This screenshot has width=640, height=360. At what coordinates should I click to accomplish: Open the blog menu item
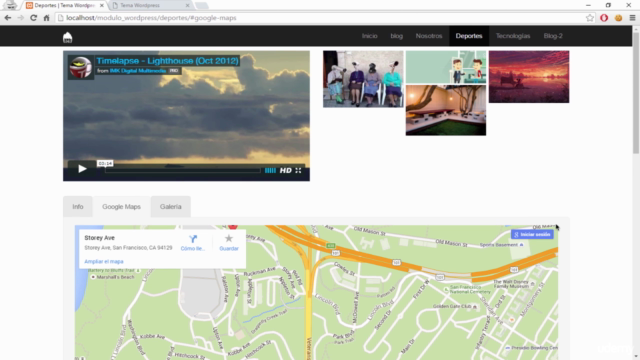point(396,36)
